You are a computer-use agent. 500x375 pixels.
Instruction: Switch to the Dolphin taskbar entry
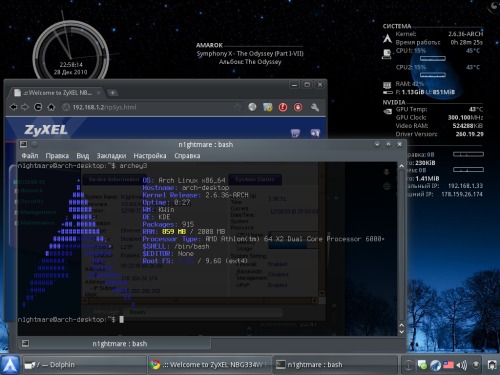[x=84, y=365]
